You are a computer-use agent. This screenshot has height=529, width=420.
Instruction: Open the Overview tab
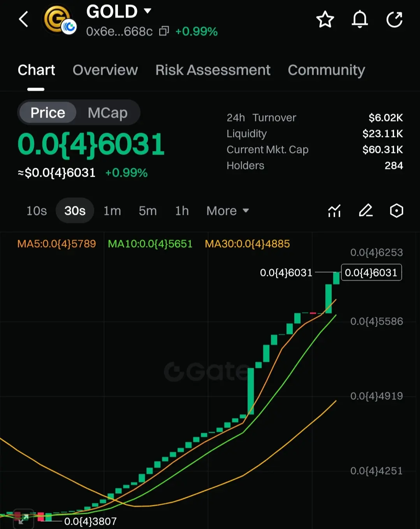105,70
